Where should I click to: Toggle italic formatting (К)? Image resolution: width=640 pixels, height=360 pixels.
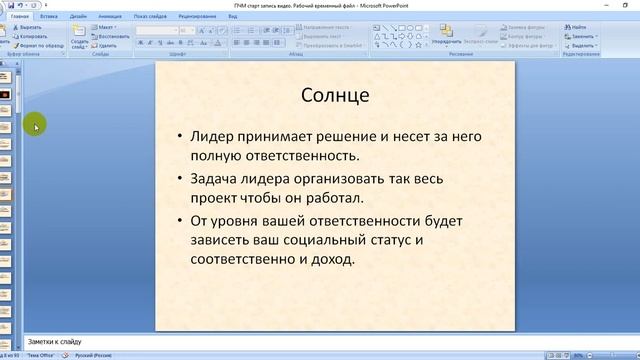(150, 43)
